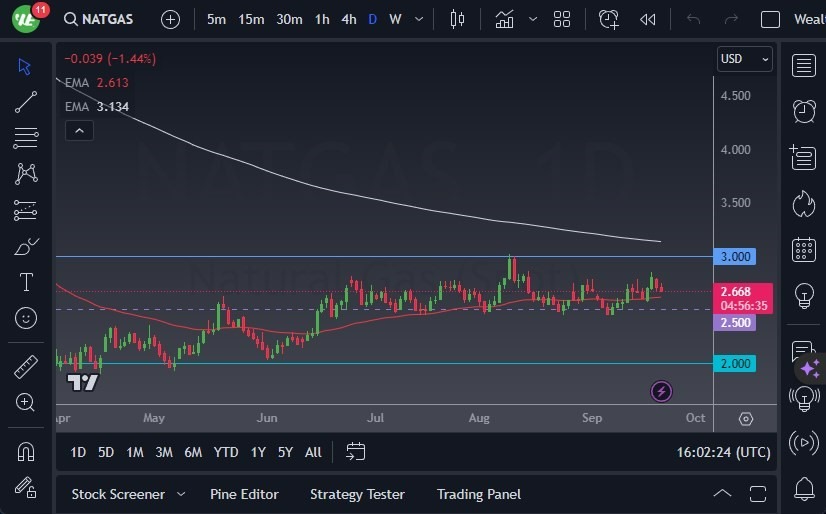Open the Strategy Tester tab
This screenshot has height=514, width=826.
357,494
